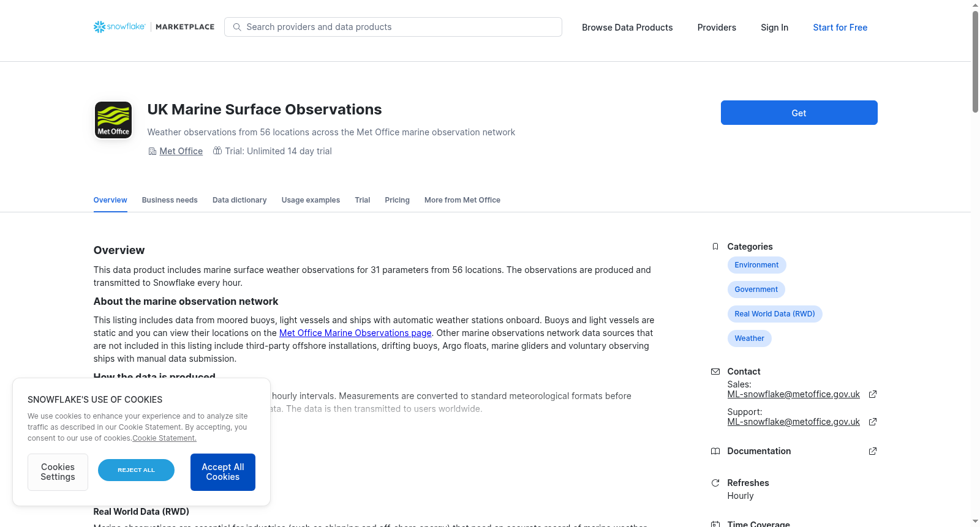Select the Government category chip
The image size is (980, 527).
(756, 290)
